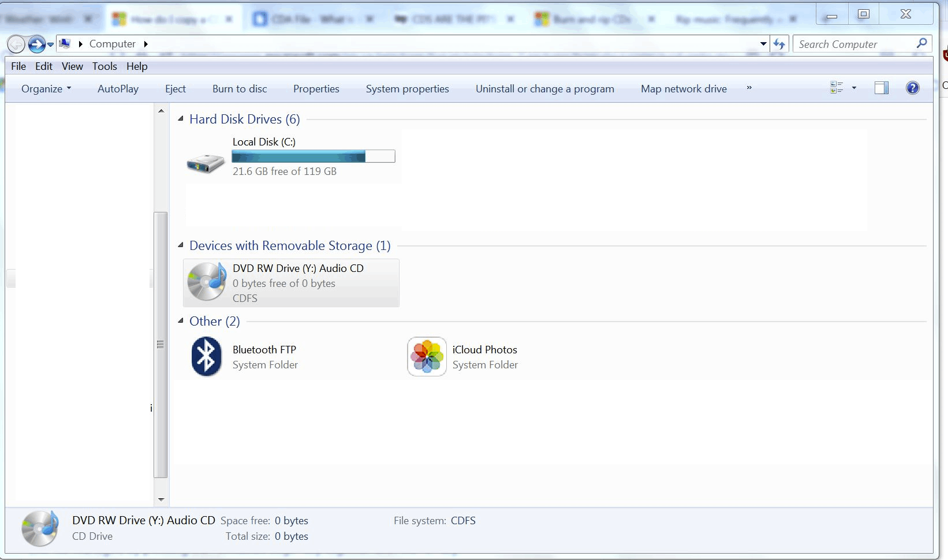Open the Help menu
The height and width of the screenshot is (560, 948).
(x=137, y=66)
